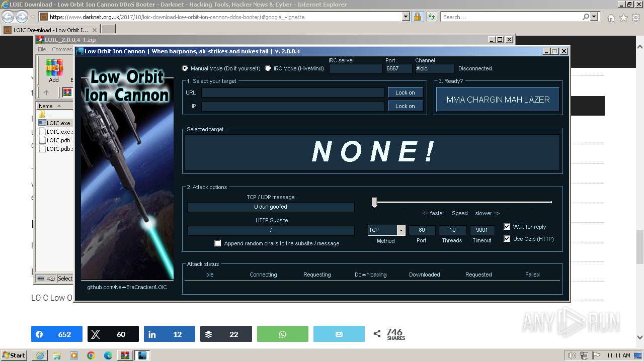Click the Threads field showing 10
The width and height of the screenshot is (644, 362).
(x=452, y=230)
